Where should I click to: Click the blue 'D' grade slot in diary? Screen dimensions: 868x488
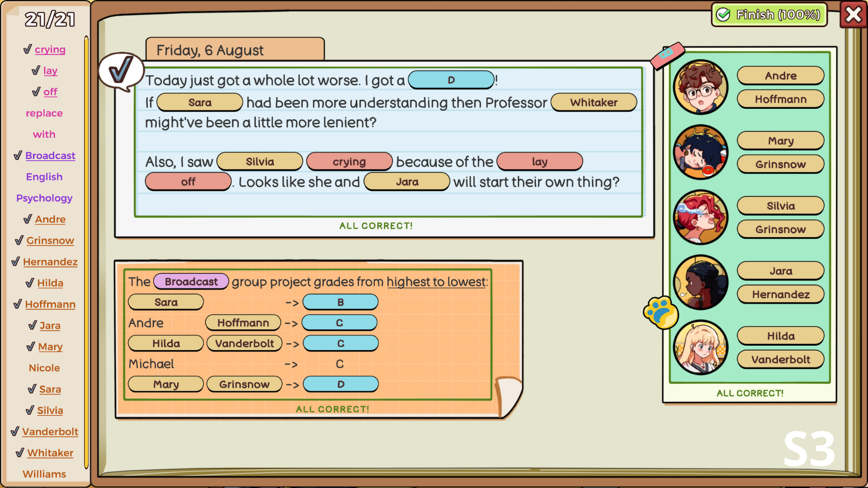tap(451, 80)
